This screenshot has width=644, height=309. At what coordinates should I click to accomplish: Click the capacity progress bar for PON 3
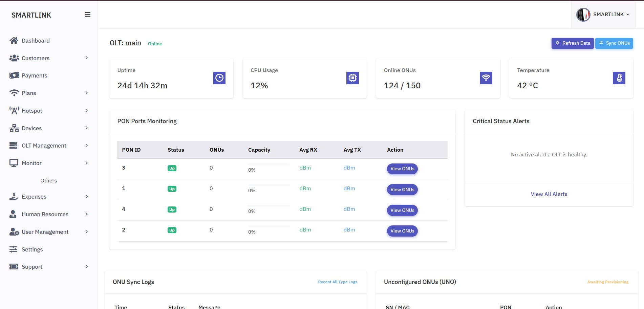click(269, 164)
